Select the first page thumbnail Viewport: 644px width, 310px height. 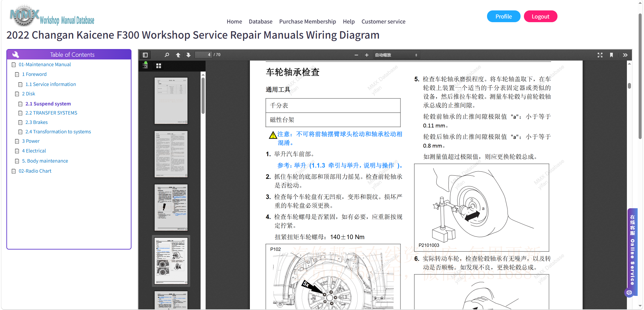[171, 101]
